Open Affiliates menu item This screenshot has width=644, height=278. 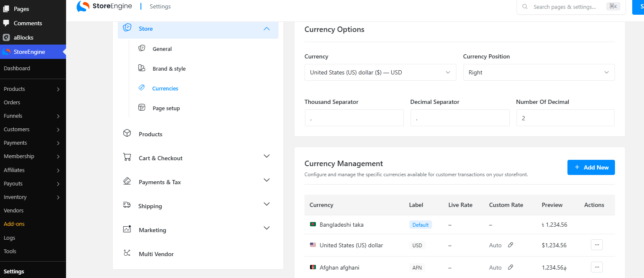[x=14, y=170]
